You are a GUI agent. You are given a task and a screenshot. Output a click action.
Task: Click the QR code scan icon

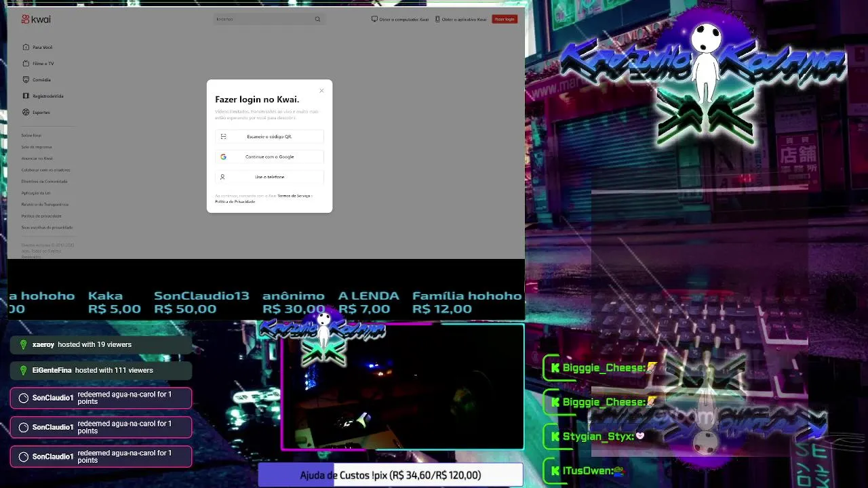(x=223, y=136)
